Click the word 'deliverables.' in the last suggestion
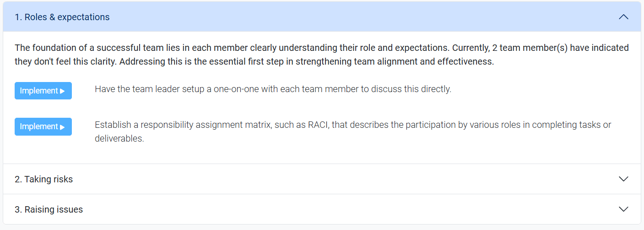 pyautogui.click(x=119, y=138)
